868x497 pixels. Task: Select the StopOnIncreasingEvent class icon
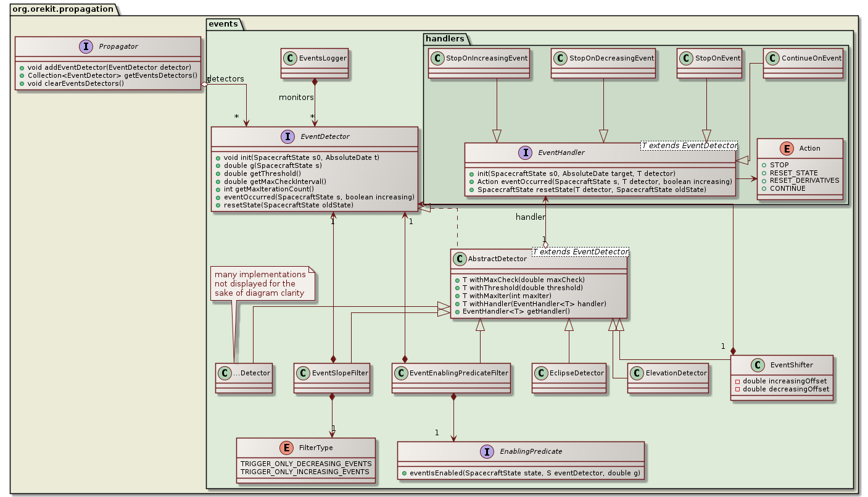click(x=437, y=59)
